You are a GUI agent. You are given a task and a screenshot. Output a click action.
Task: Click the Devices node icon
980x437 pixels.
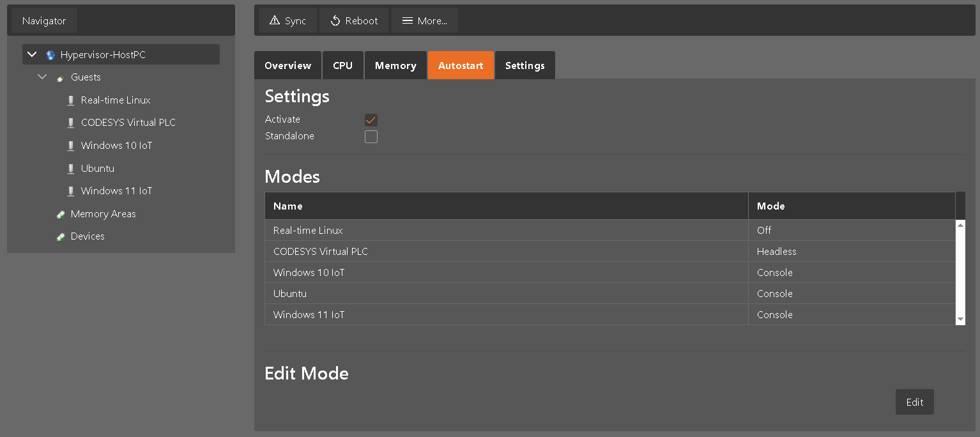pyautogui.click(x=60, y=236)
